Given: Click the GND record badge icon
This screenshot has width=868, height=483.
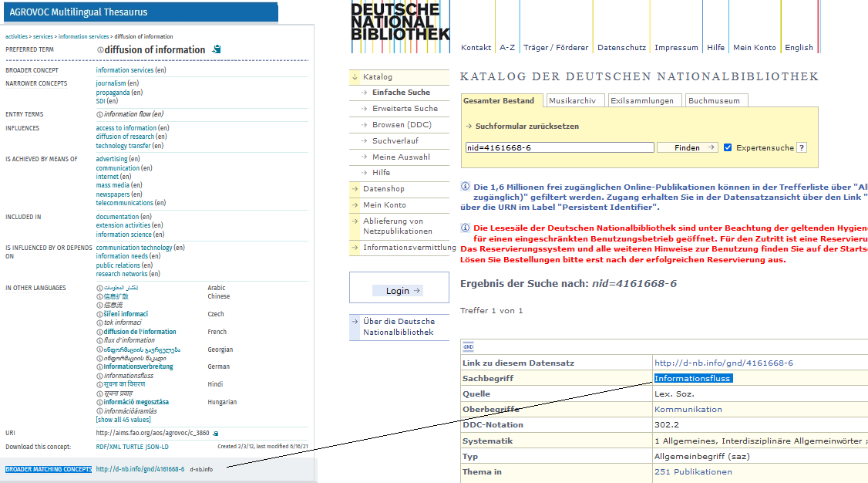Looking at the screenshot, I should [x=469, y=347].
